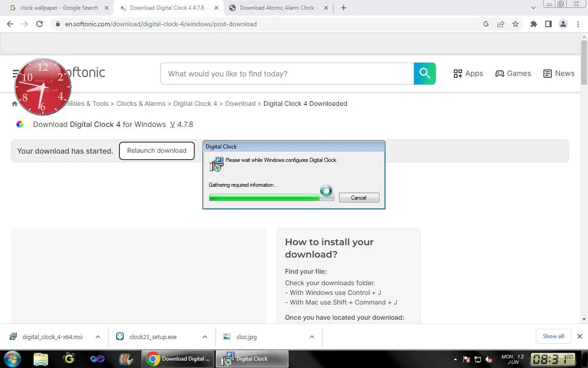The width and height of the screenshot is (588, 368).
Task: Click the colorful Digital Clock 4 app icon
Action: [x=20, y=124]
